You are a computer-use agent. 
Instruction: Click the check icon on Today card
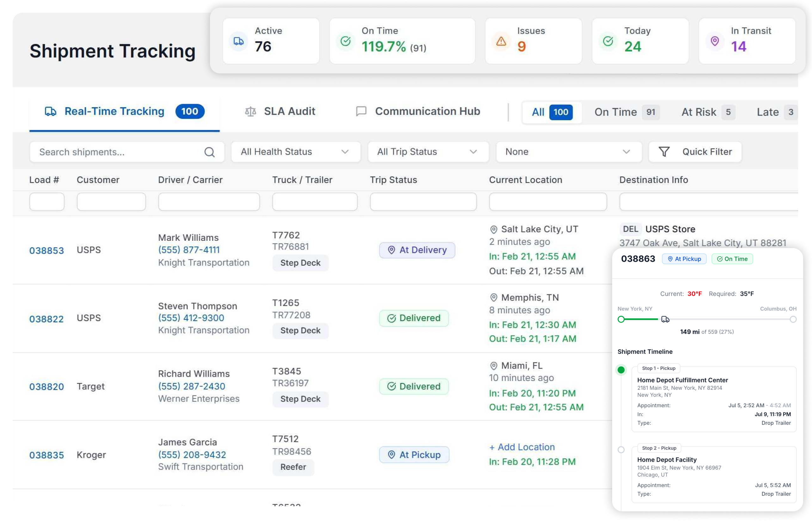click(x=608, y=41)
